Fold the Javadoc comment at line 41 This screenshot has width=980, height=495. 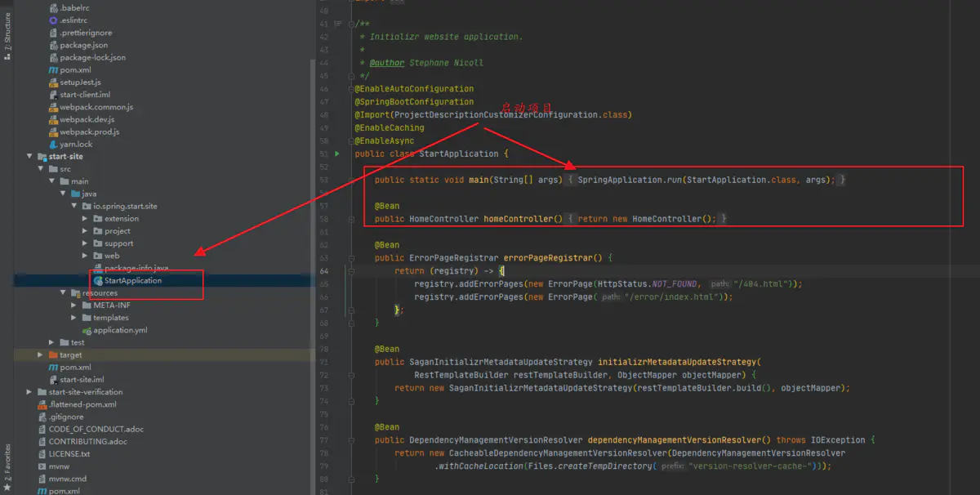tap(351, 24)
